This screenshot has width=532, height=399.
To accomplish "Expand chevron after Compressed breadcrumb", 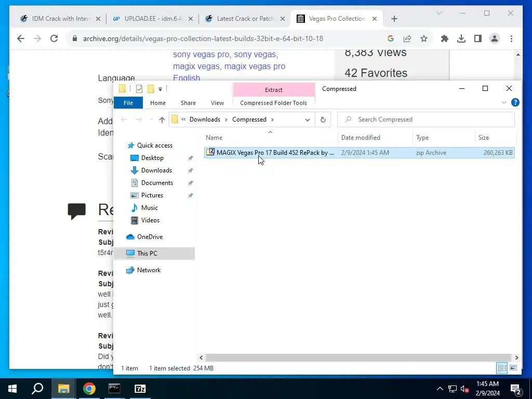I will pos(272,119).
